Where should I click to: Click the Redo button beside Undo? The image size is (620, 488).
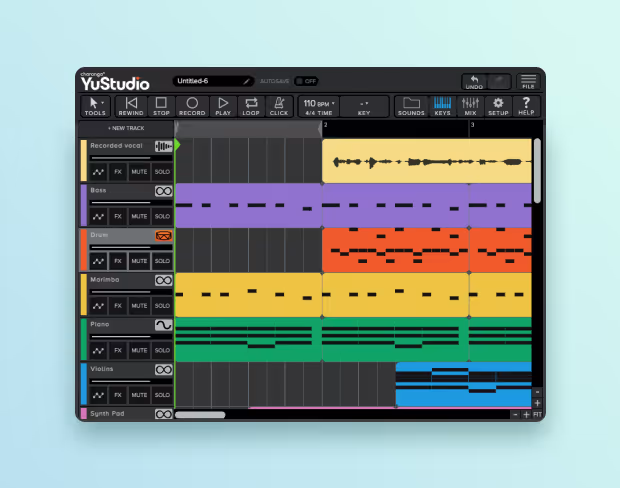tap(499, 82)
